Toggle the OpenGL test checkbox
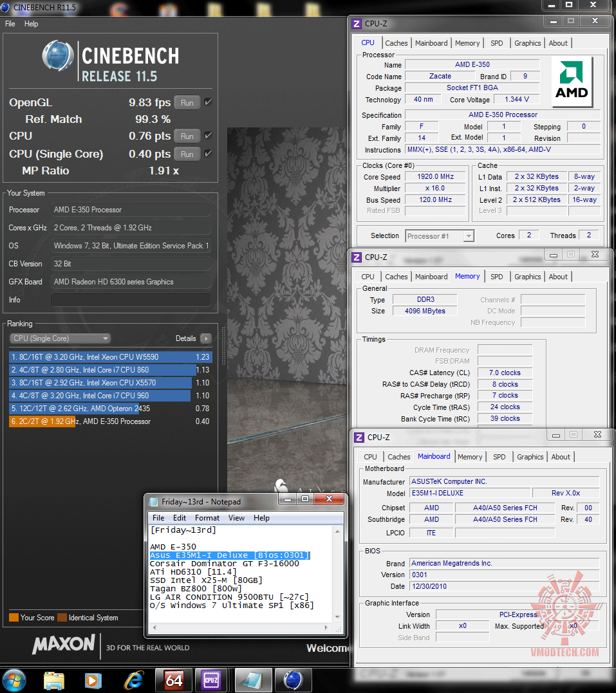The height and width of the screenshot is (693, 616). pyautogui.click(x=208, y=102)
